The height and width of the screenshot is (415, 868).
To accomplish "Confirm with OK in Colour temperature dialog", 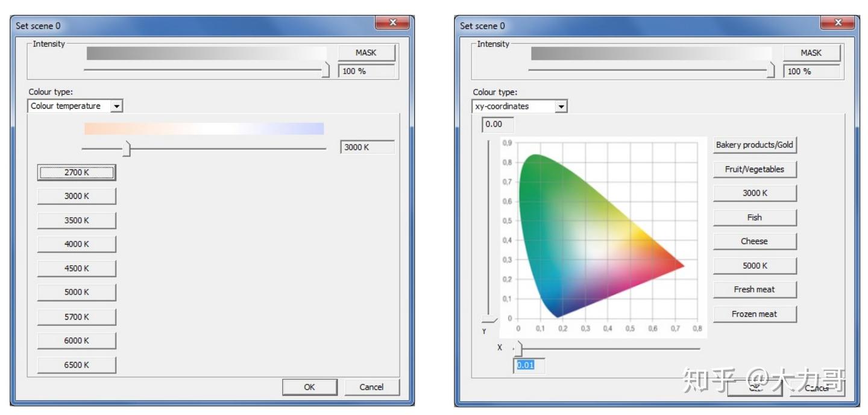I will [309, 387].
